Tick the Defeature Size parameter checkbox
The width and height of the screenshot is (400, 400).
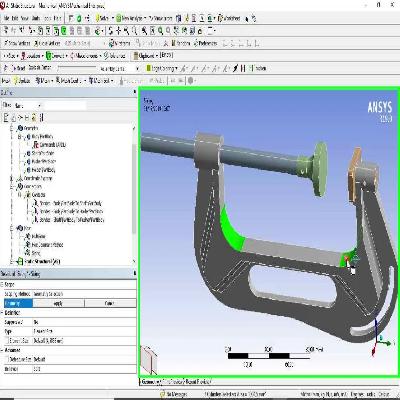point(7,359)
